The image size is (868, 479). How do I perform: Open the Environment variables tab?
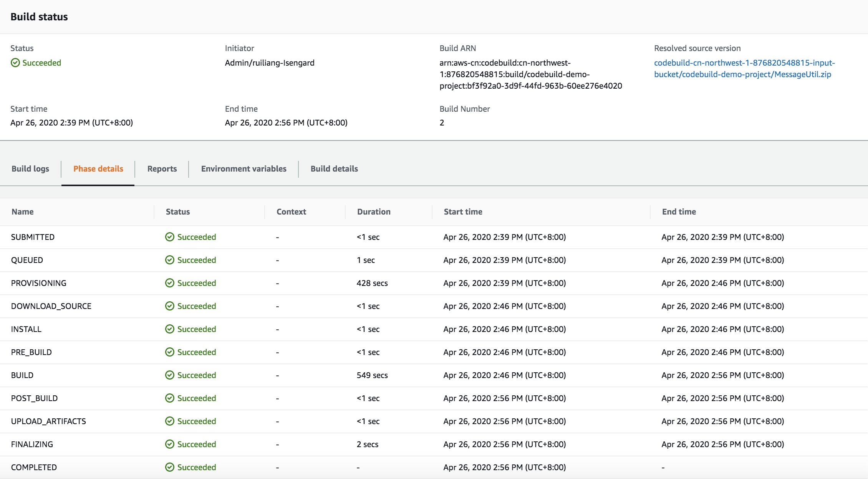click(244, 169)
